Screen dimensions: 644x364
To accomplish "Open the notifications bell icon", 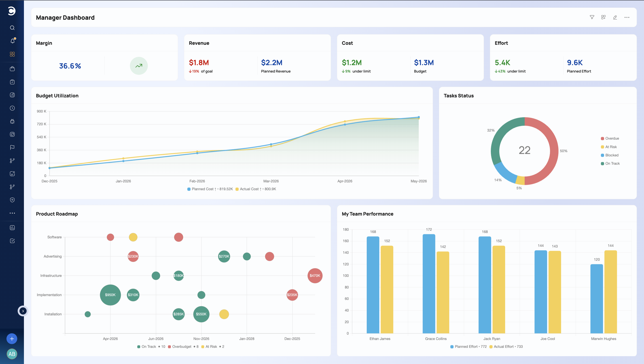I will tap(13, 41).
